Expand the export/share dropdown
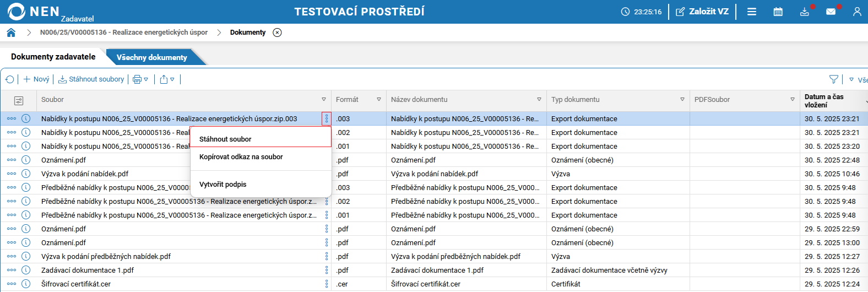Viewport: 868px width, 292px height. 167,79
